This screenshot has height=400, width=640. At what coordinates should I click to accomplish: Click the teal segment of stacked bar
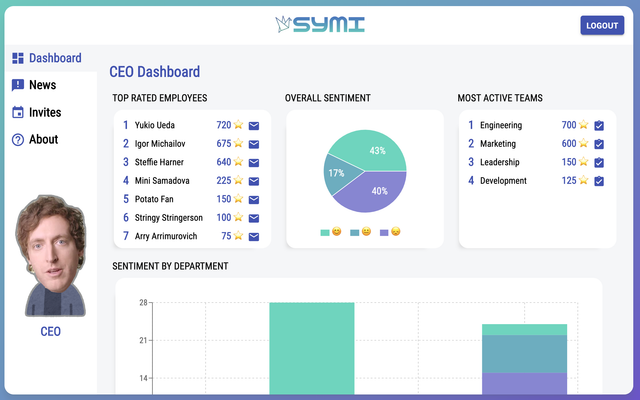[x=524, y=354]
